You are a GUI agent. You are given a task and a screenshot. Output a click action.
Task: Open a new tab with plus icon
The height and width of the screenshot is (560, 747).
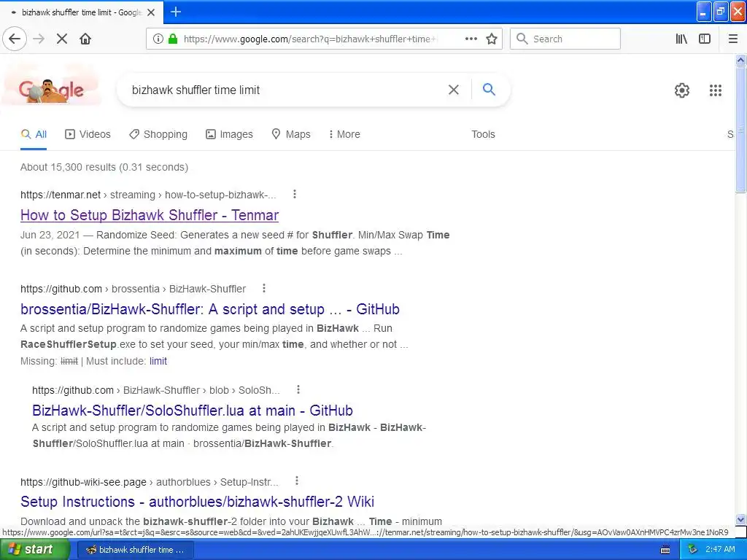176,12
